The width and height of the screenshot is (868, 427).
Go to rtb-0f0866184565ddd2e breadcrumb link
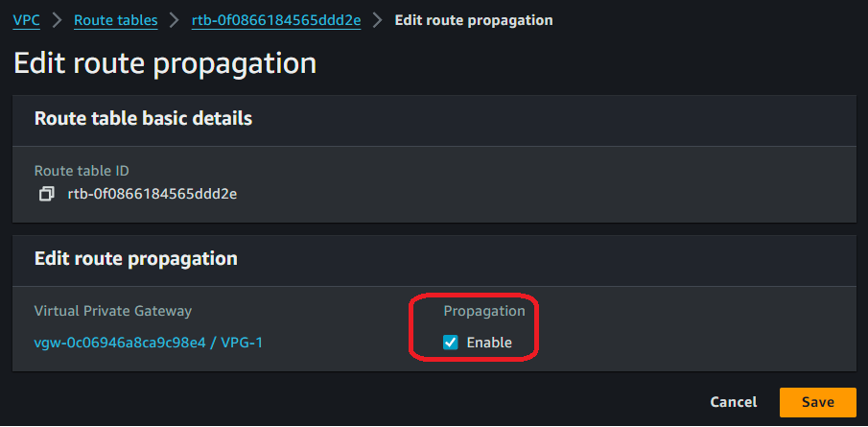tap(276, 20)
